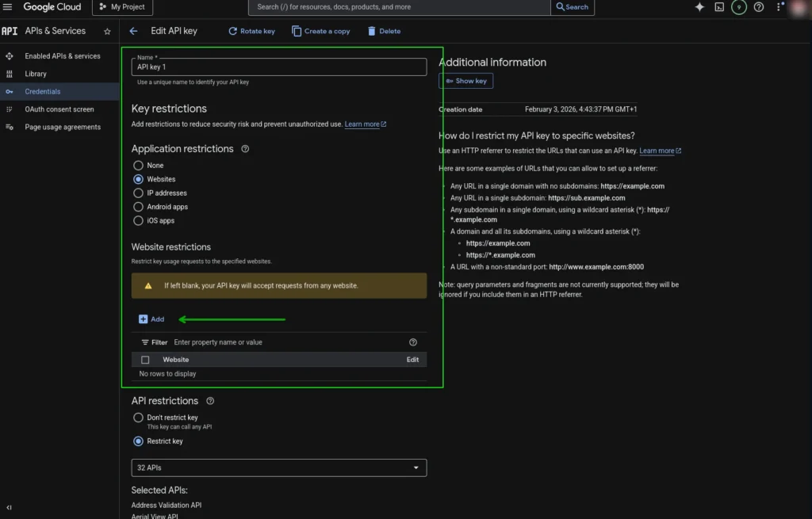This screenshot has height=519, width=812.
Task: Activate Cloud Shell terminal icon
Action: (x=719, y=7)
